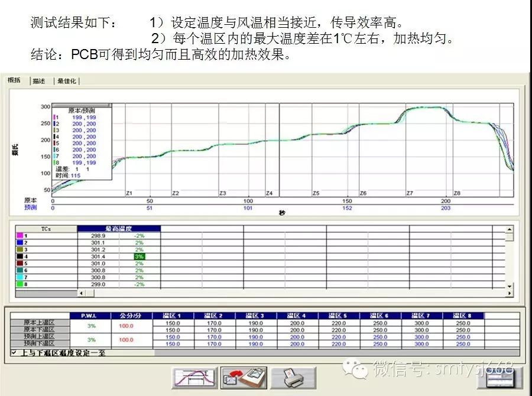Click scroll up arrow of TC table
Viewport: 532px width, 396px height.
pyautogui.click(x=510, y=230)
